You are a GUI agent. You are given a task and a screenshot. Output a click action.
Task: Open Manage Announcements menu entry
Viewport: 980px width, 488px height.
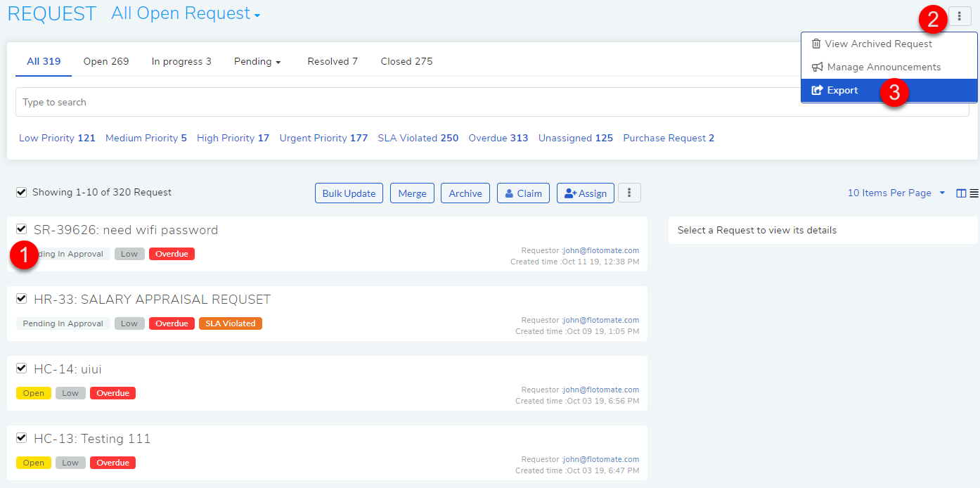coord(889,67)
